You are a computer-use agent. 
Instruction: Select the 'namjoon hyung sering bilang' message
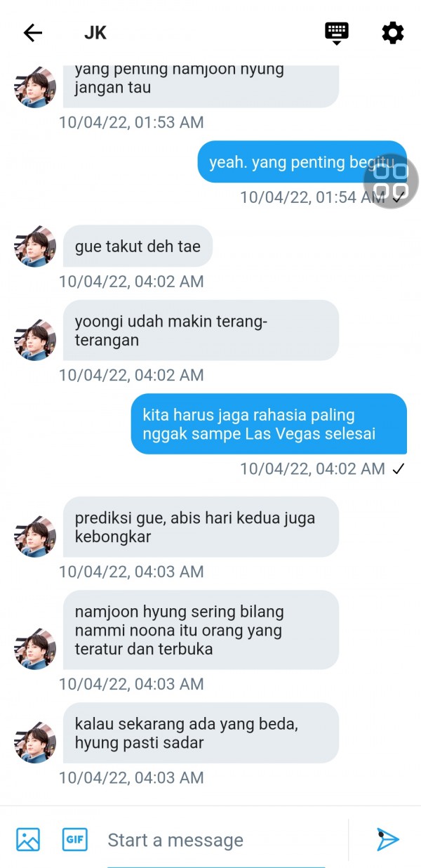[x=201, y=630]
